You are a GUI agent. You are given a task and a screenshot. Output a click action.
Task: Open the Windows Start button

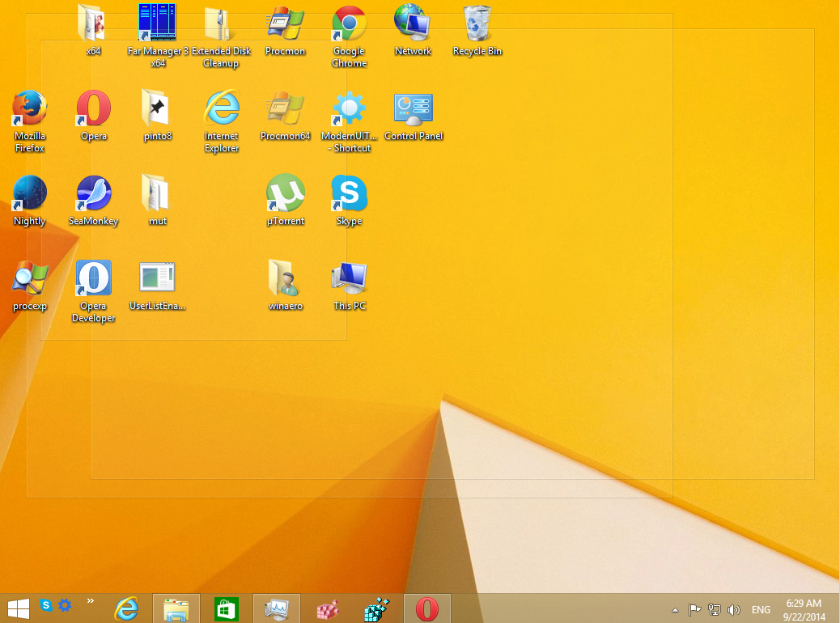19,609
